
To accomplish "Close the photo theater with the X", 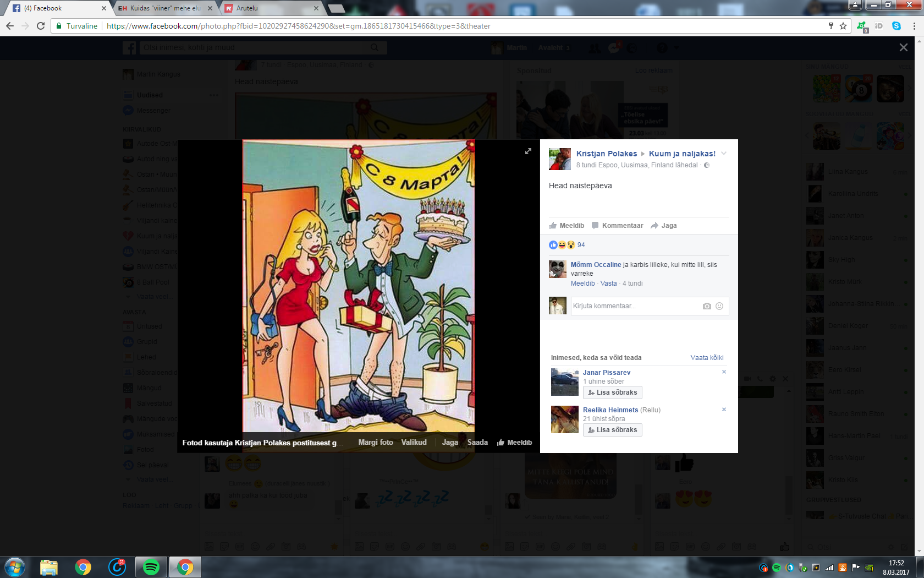I will [903, 47].
